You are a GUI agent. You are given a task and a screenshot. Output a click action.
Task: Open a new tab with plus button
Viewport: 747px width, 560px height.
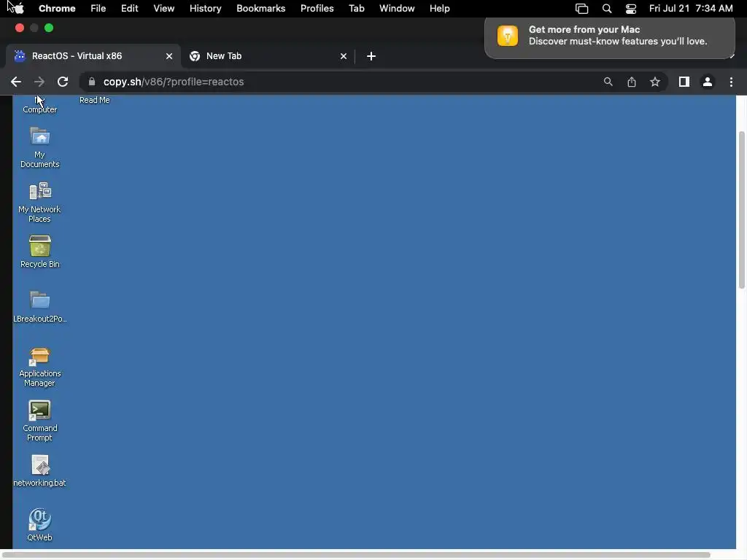371,56
